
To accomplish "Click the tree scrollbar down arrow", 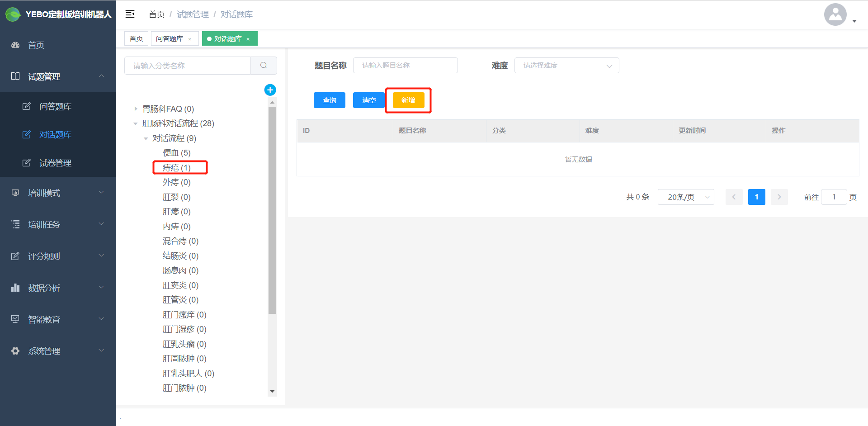I will (x=272, y=392).
